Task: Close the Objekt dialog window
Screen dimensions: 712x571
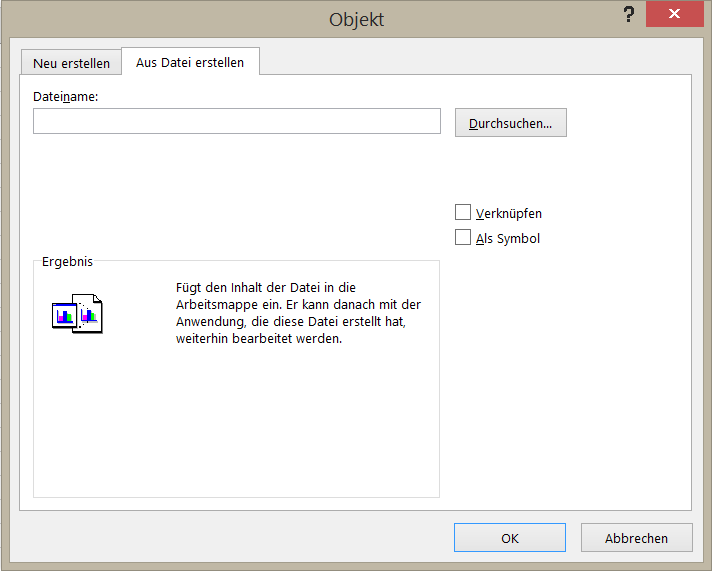Action: point(675,14)
